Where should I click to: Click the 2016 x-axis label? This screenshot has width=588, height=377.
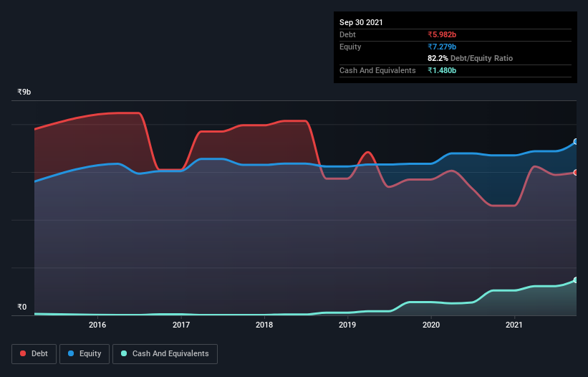[x=97, y=325]
